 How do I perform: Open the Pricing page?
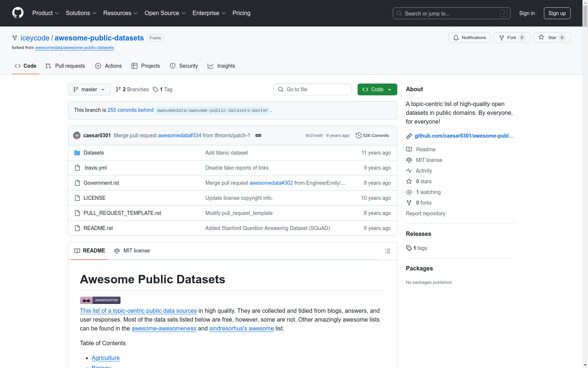tap(241, 13)
